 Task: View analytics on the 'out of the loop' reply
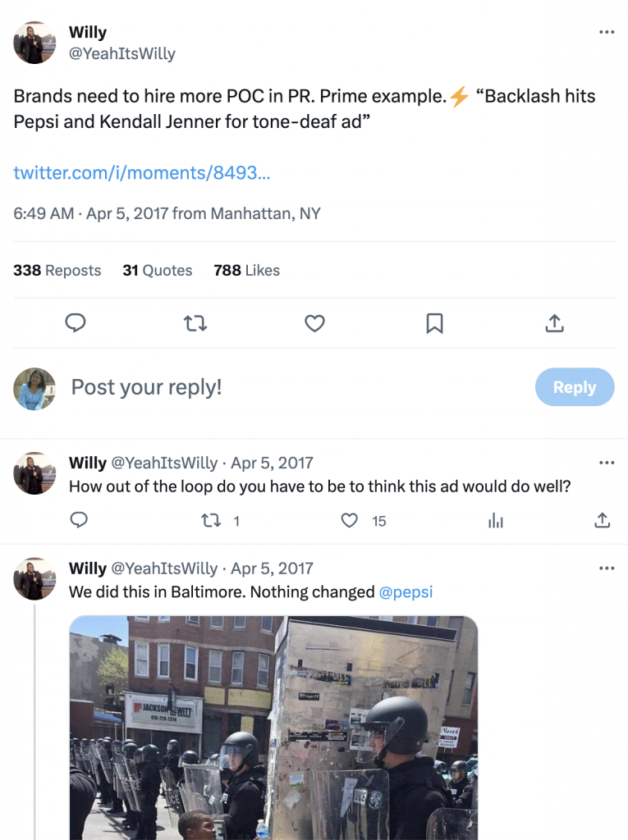coord(496,521)
